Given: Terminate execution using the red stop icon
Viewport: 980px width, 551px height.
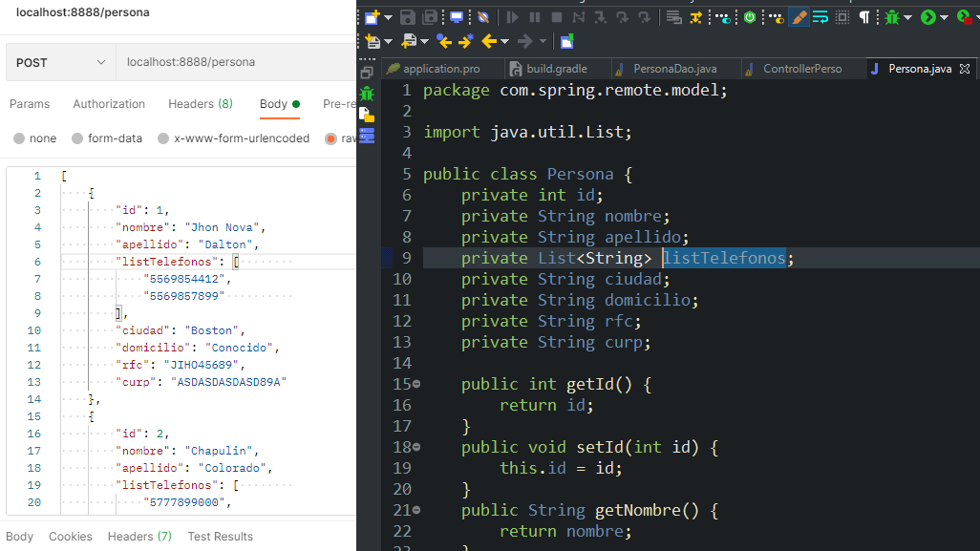Looking at the screenshot, I should coord(555,17).
